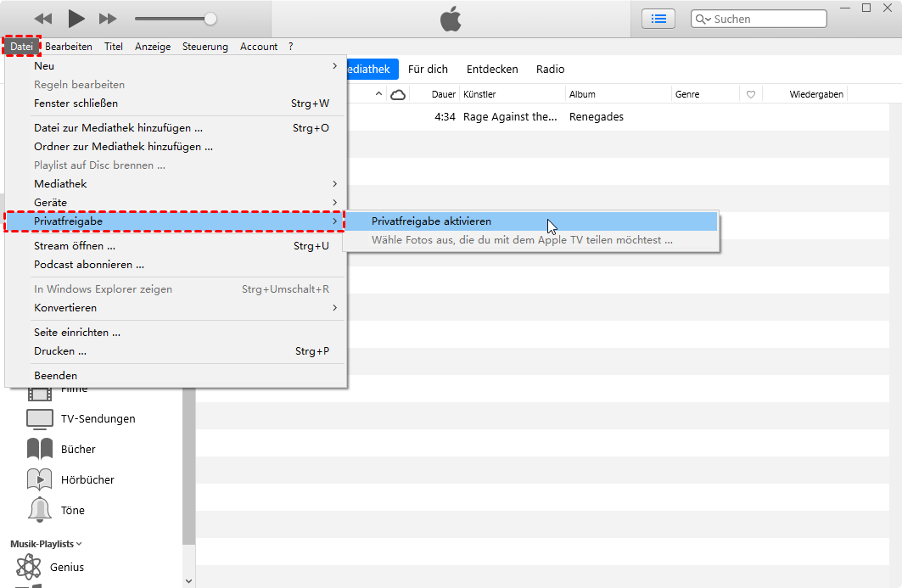Click the Play button

pos(76,18)
